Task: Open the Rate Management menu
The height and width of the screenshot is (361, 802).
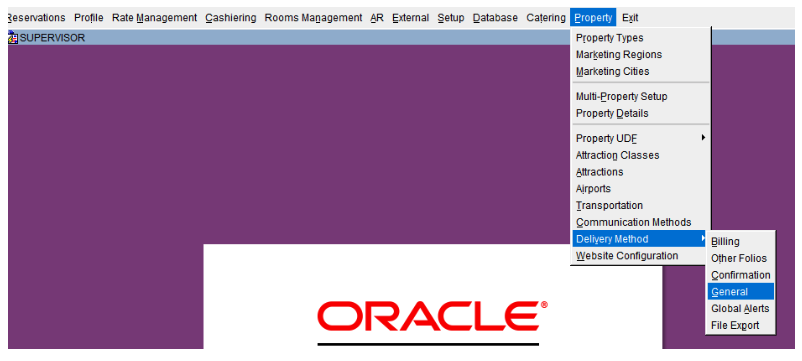Action: [x=154, y=18]
